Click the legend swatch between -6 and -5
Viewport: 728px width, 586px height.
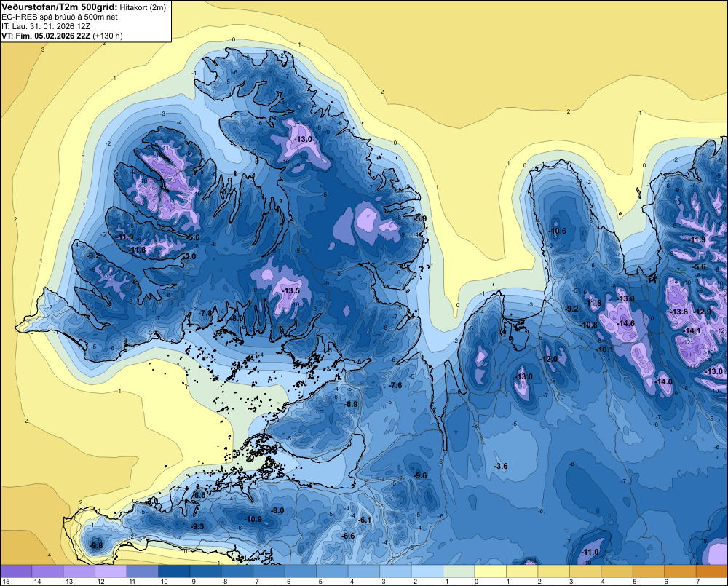(301, 571)
